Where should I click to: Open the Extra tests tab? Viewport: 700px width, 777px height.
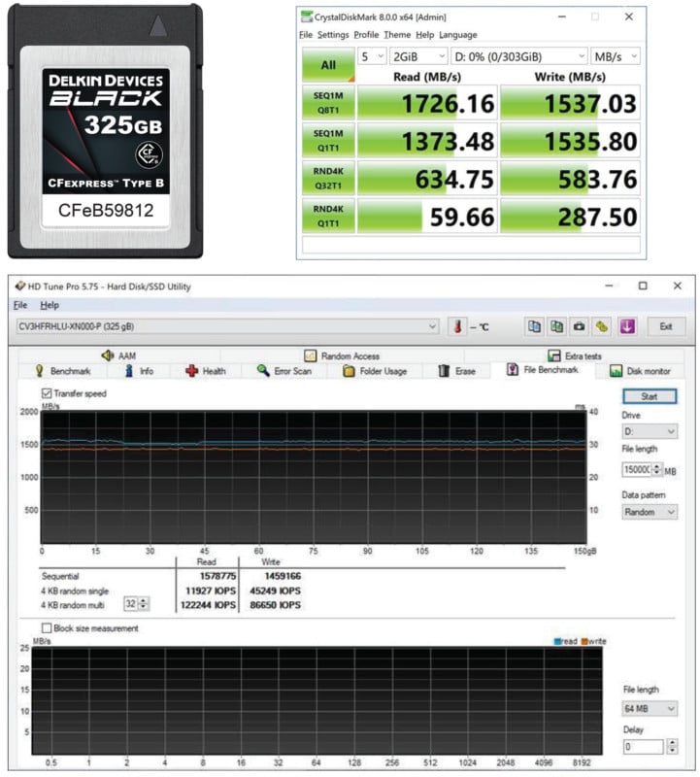point(575,355)
